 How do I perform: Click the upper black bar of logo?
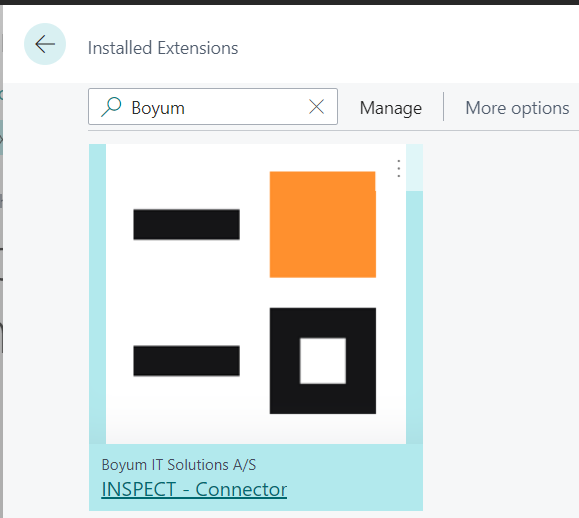pyautogui.click(x=186, y=224)
